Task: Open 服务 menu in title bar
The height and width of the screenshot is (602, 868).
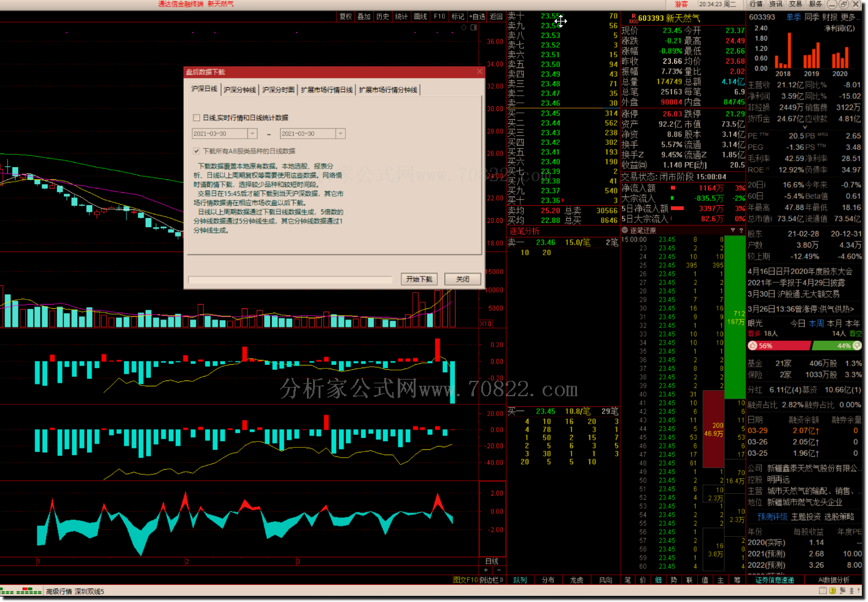Action: [815, 4]
